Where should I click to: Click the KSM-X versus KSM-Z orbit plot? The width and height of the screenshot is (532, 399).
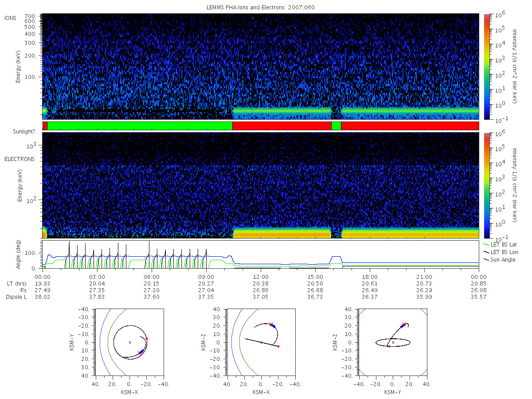(x=261, y=342)
